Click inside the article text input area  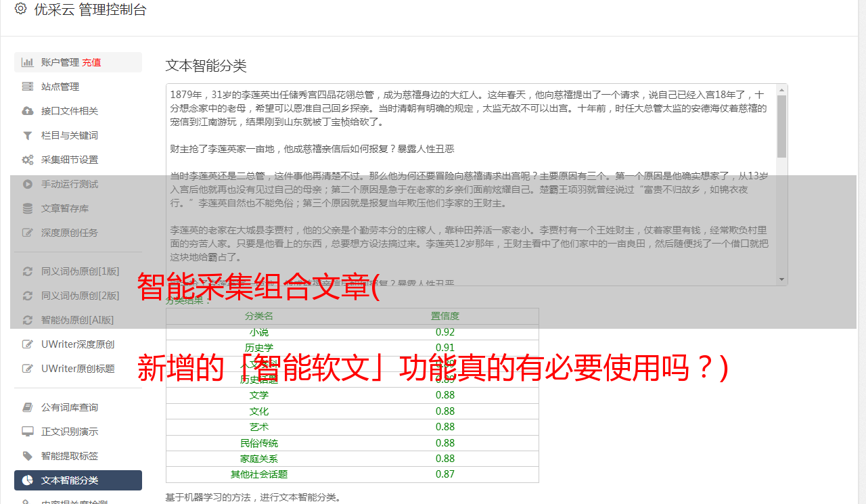pos(471,185)
